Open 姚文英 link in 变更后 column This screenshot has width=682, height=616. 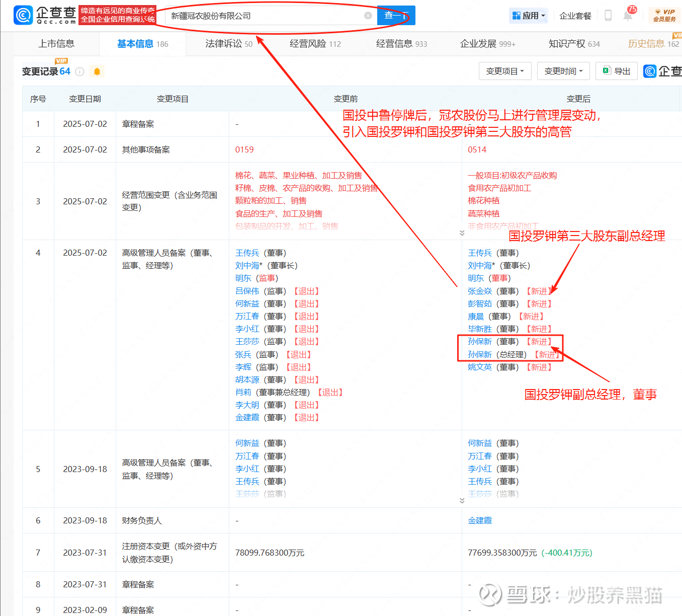[x=480, y=367]
